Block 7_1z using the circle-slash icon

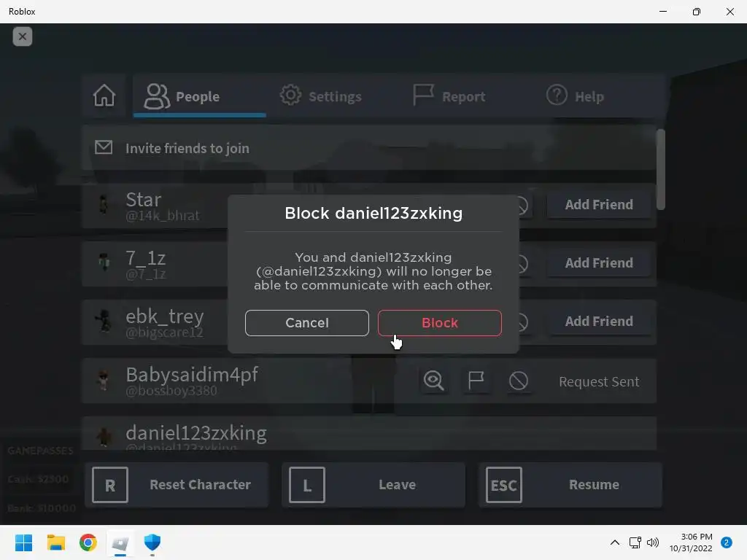[x=524, y=264]
